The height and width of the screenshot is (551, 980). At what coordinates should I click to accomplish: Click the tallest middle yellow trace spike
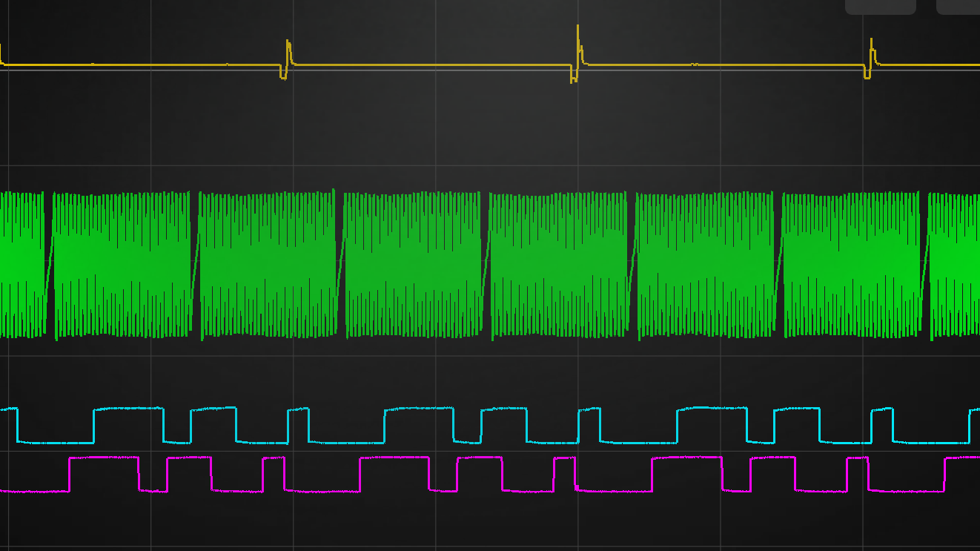coord(578,44)
